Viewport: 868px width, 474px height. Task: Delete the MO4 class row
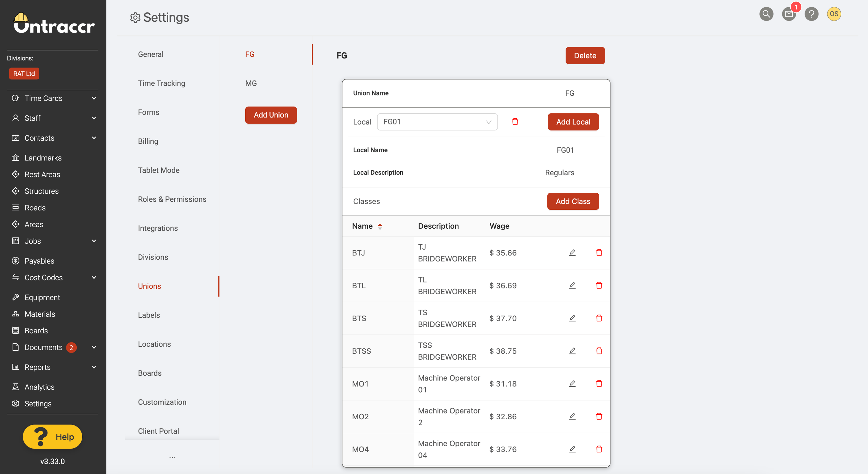pyautogui.click(x=599, y=449)
